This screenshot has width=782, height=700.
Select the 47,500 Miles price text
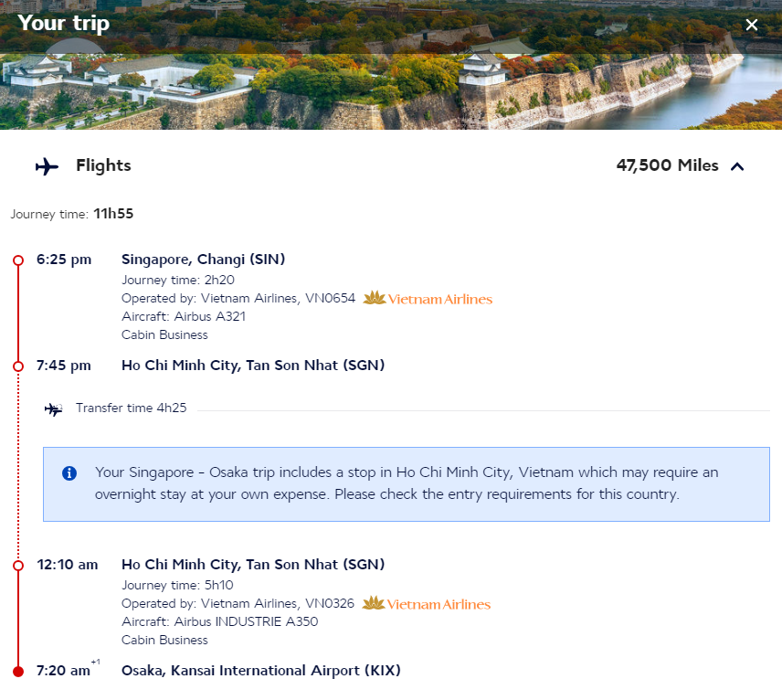[667, 165]
